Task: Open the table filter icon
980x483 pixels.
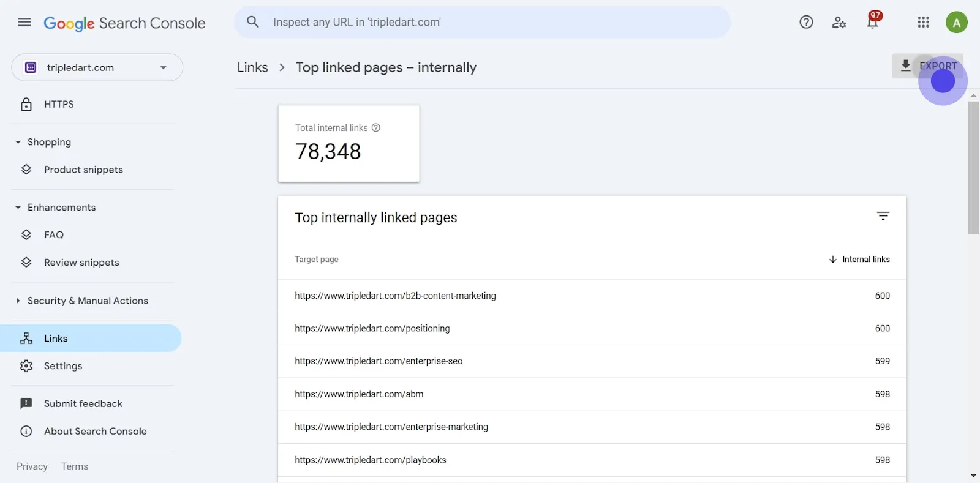Action: (x=883, y=216)
